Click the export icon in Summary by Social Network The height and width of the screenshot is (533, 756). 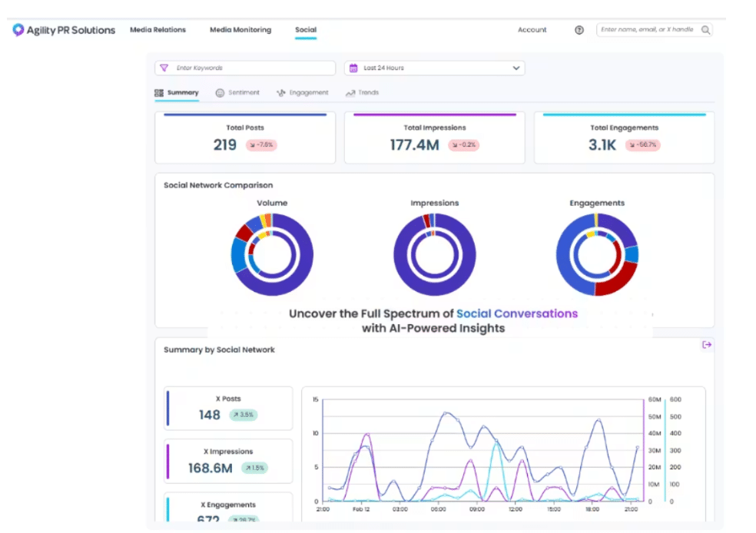(707, 345)
